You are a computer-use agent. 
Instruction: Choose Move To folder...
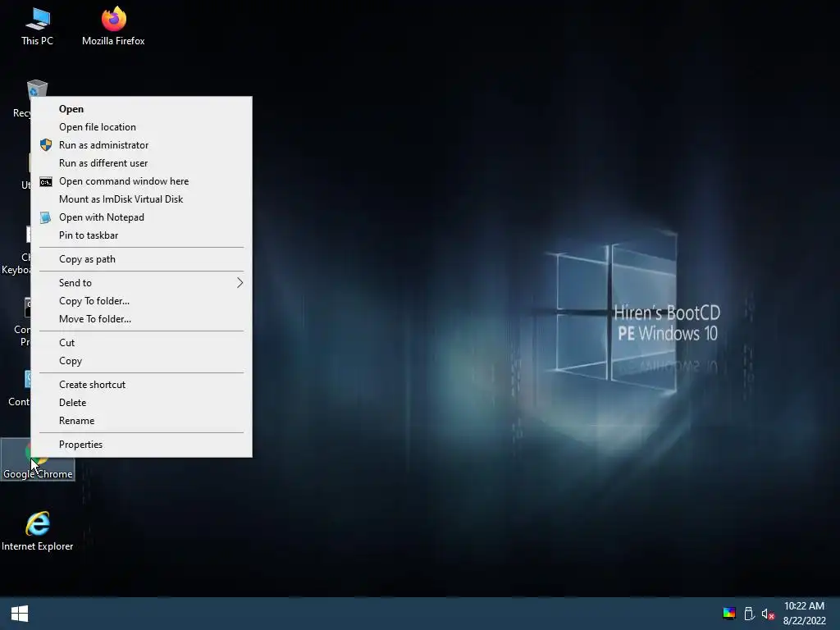141,319
